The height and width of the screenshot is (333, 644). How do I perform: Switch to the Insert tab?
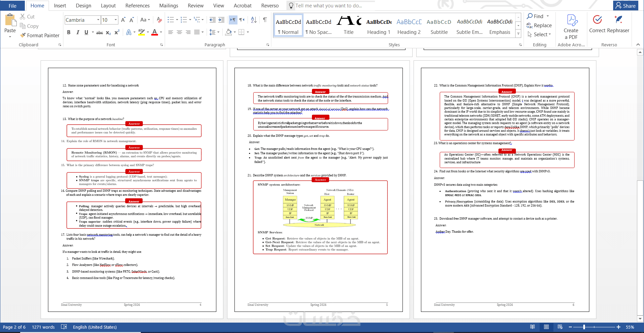[60, 6]
